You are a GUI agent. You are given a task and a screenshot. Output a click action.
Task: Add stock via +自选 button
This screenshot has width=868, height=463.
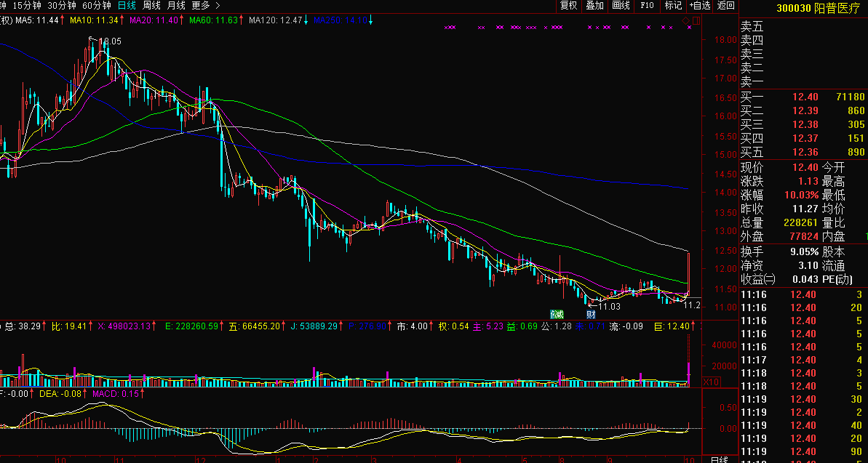point(699,6)
